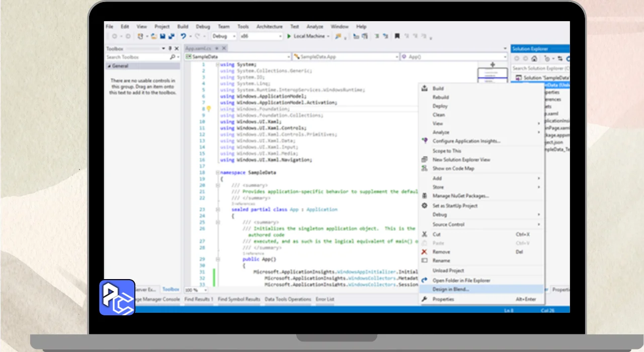Click the Save All toolbar icon
This screenshot has height=352, width=644.
[172, 36]
